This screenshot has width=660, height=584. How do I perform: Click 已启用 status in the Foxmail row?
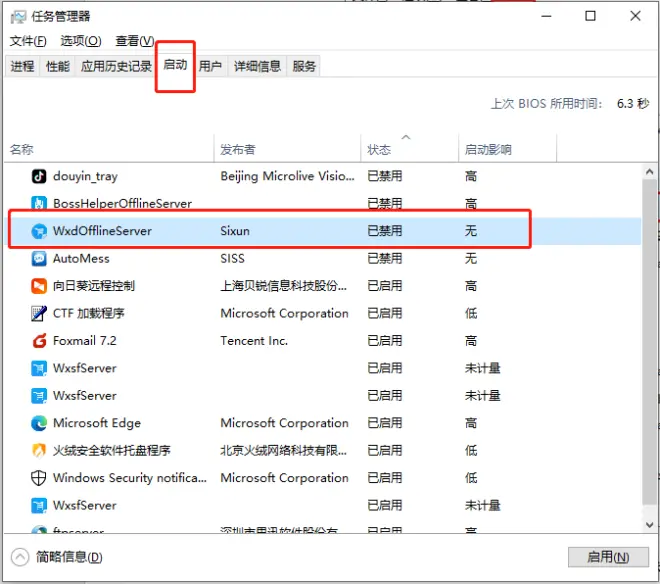[x=385, y=341]
